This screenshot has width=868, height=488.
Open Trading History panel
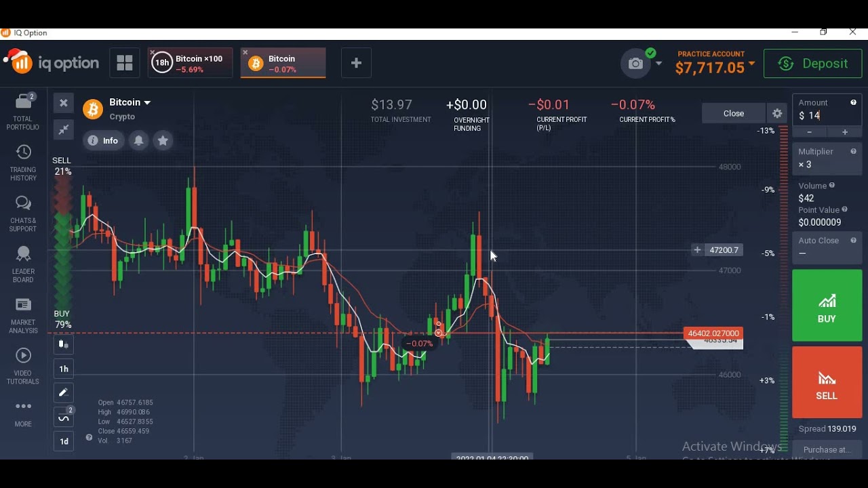[23, 163]
